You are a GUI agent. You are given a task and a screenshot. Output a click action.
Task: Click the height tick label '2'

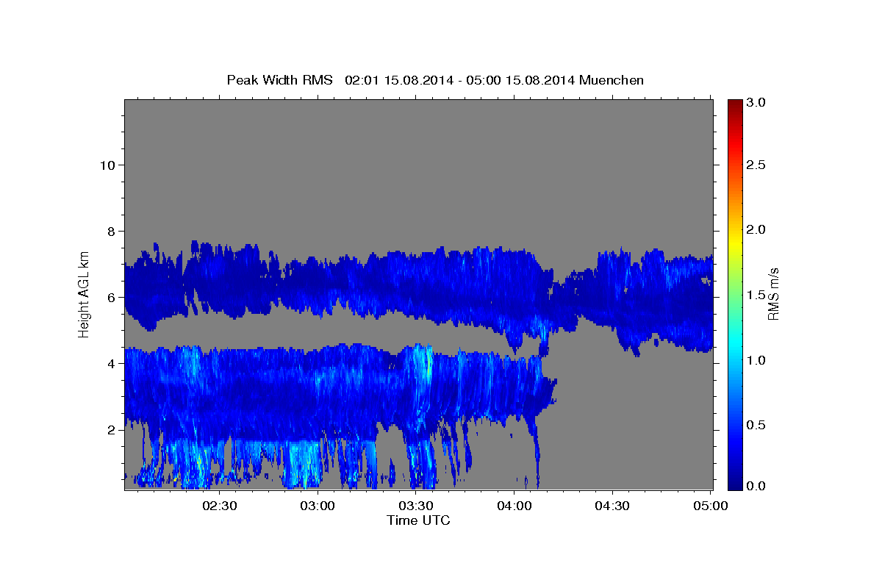click(x=112, y=430)
